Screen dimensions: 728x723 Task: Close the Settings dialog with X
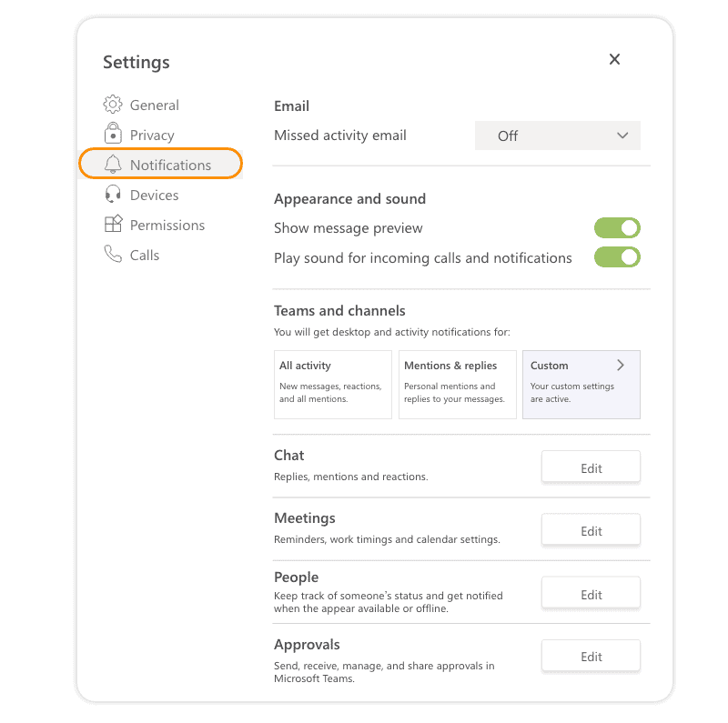pyautogui.click(x=614, y=59)
